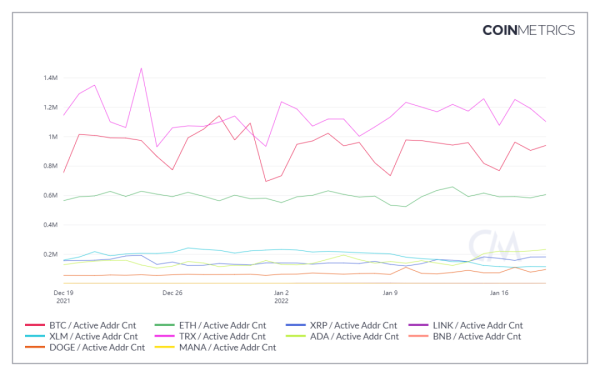This screenshot has height=376, width=600.
Task: Click the salmon BNB legend swatch
Action: (418, 336)
